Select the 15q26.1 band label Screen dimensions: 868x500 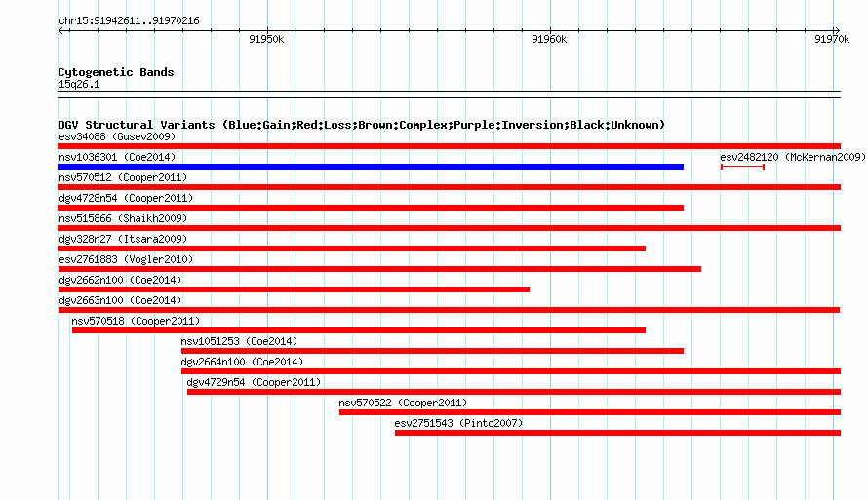click(x=79, y=84)
